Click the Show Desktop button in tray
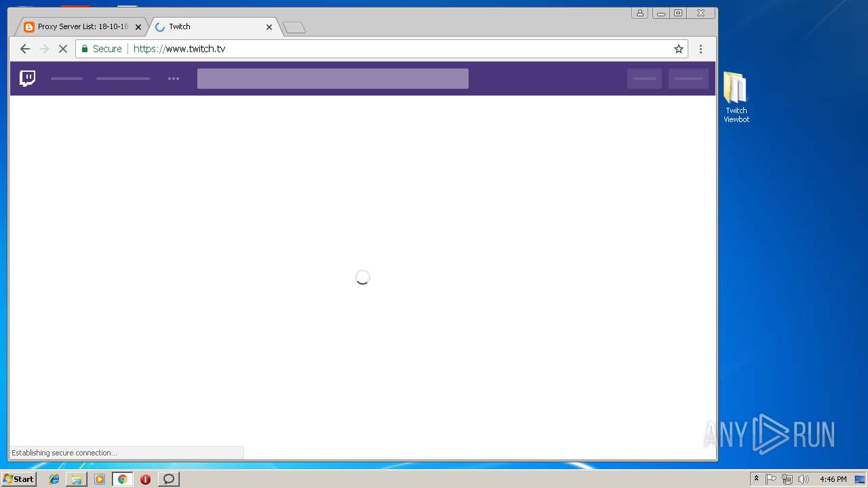The image size is (868, 488). [x=860, y=479]
